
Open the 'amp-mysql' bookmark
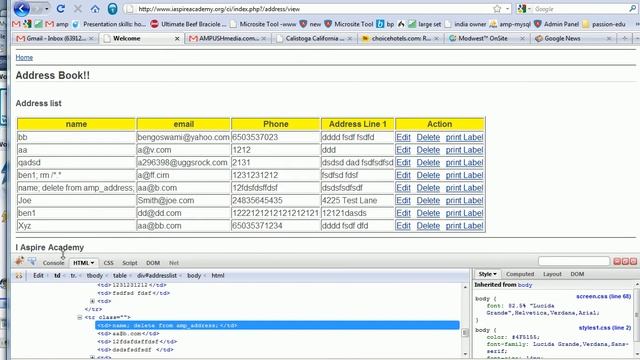point(510,24)
